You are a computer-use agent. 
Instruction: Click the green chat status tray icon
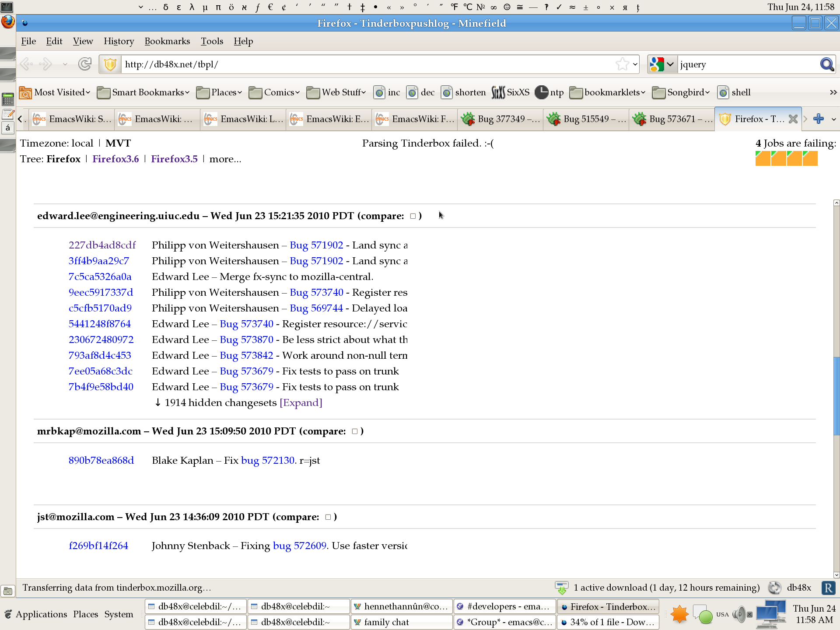tap(703, 614)
